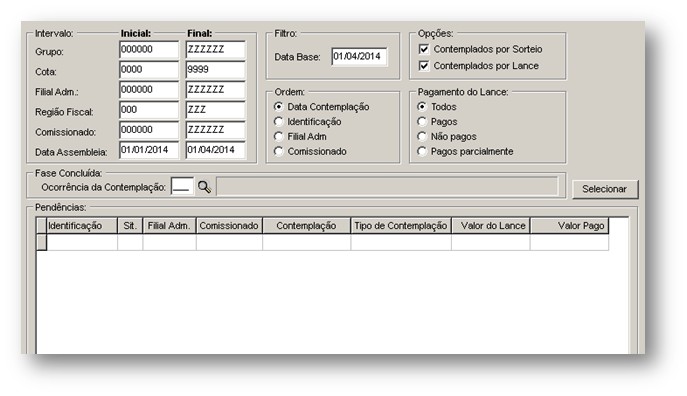
Task: Focus Data Assembleia initial date 01/01/2014
Action: click(149, 150)
